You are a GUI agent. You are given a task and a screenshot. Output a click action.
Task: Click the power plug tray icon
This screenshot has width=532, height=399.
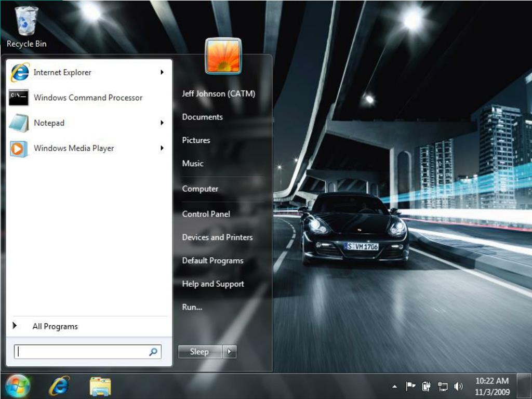tap(427, 386)
